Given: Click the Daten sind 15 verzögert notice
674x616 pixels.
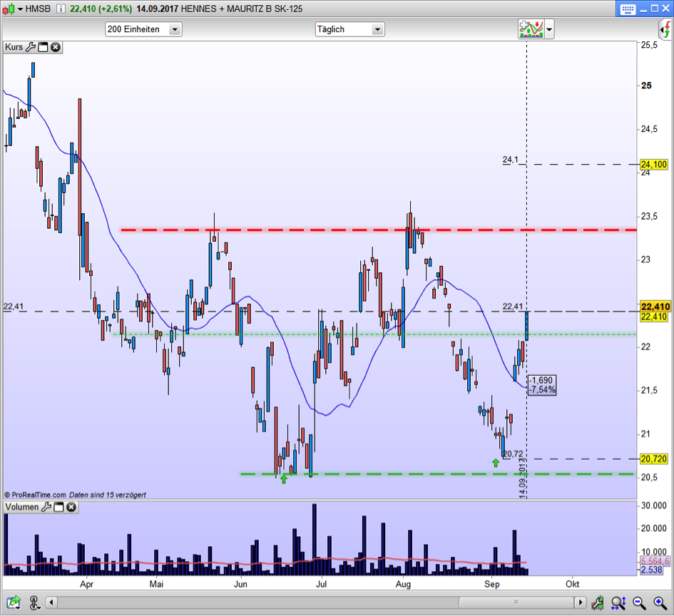Looking at the screenshot, I should tap(108, 495).
